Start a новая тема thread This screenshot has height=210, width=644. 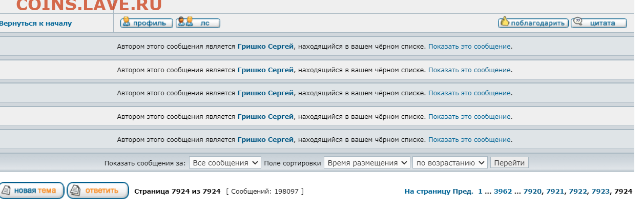coord(32,191)
